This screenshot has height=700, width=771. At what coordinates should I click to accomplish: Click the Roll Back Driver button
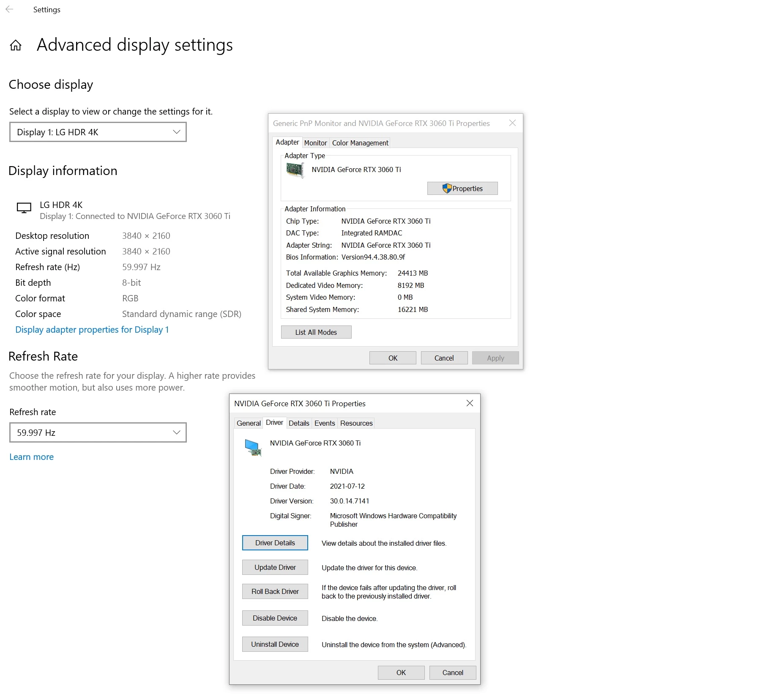coord(275,591)
